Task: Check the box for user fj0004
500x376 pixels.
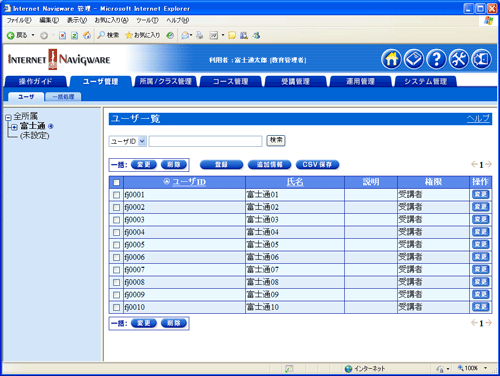Action: [116, 232]
